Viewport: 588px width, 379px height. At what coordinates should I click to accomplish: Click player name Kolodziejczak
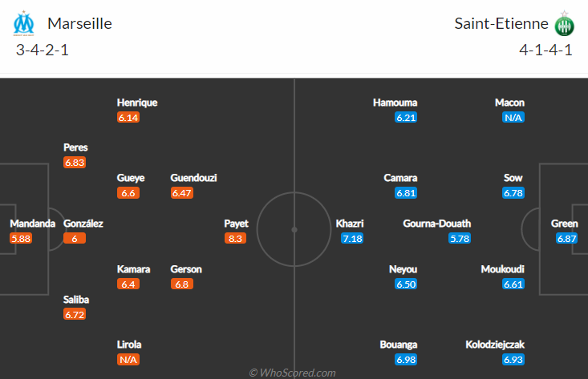[x=495, y=345]
